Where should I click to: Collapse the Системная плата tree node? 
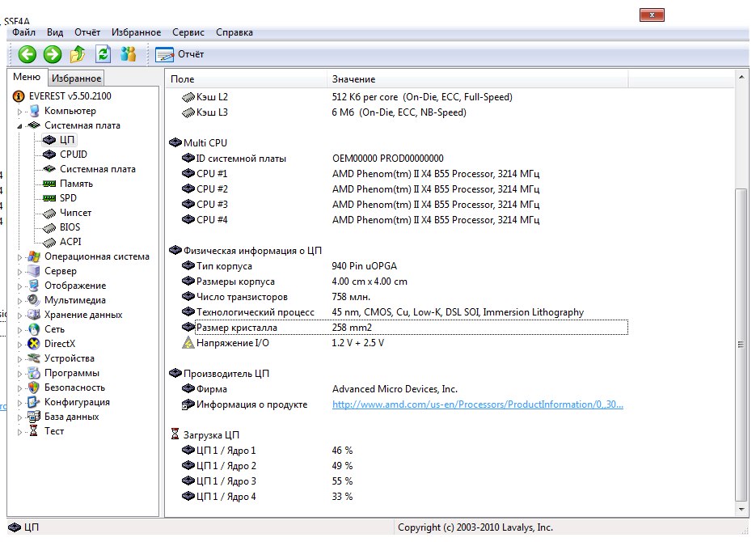tap(19, 126)
